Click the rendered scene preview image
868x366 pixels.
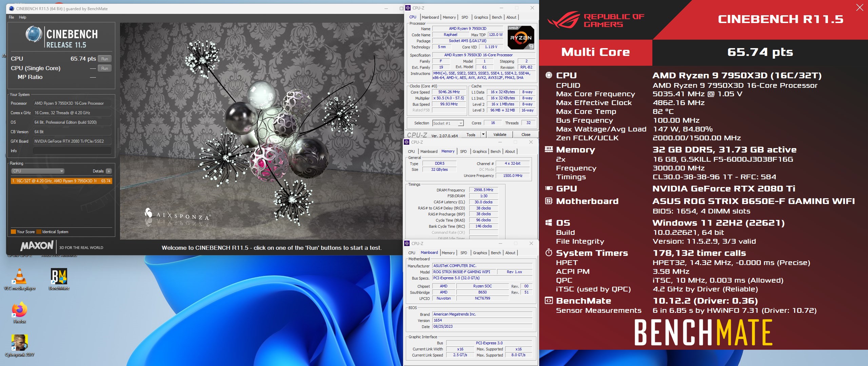tap(261, 131)
